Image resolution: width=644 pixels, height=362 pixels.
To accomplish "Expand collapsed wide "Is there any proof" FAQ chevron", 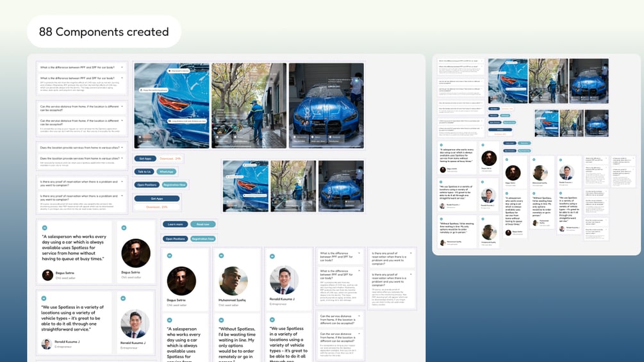I will pyautogui.click(x=122, y=181).
